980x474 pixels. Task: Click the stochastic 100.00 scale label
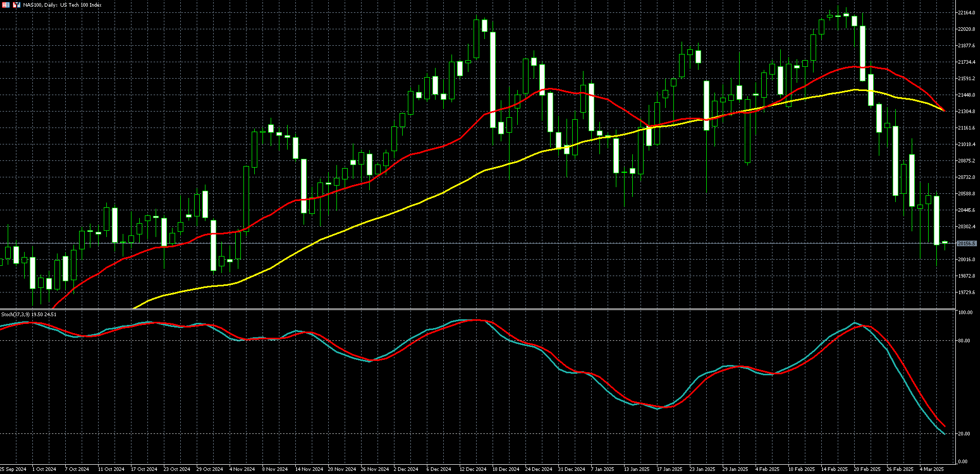point(965,313)
